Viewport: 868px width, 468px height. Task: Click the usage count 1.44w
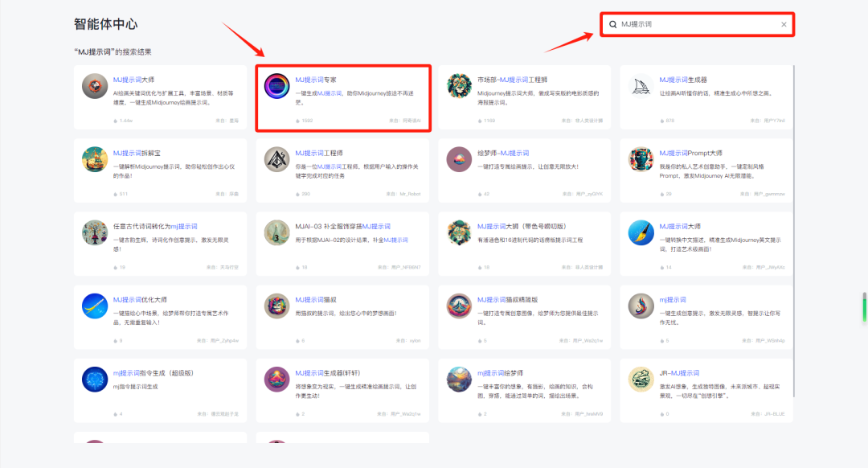pyautogui.click(x=125, y=120)
